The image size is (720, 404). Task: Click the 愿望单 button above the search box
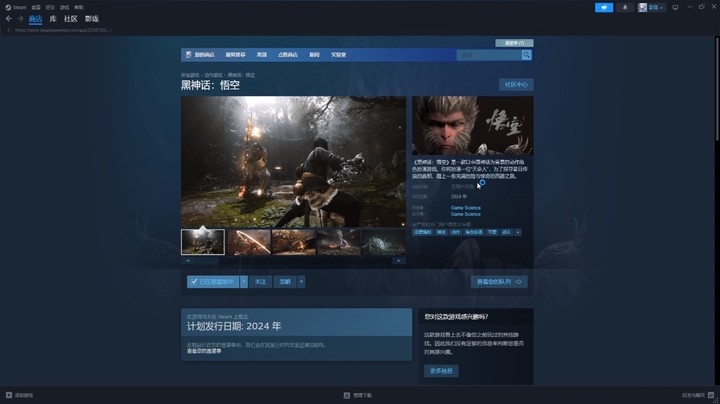click(514, 43)
